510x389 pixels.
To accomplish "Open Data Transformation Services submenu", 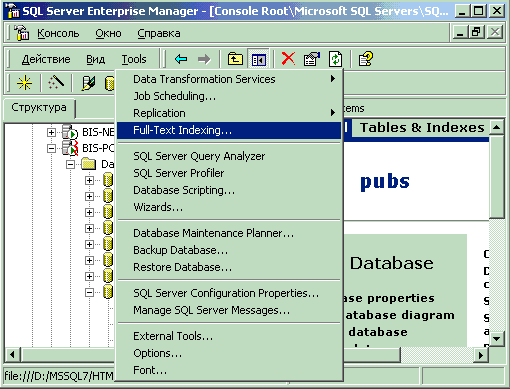I will coord(229,79).
